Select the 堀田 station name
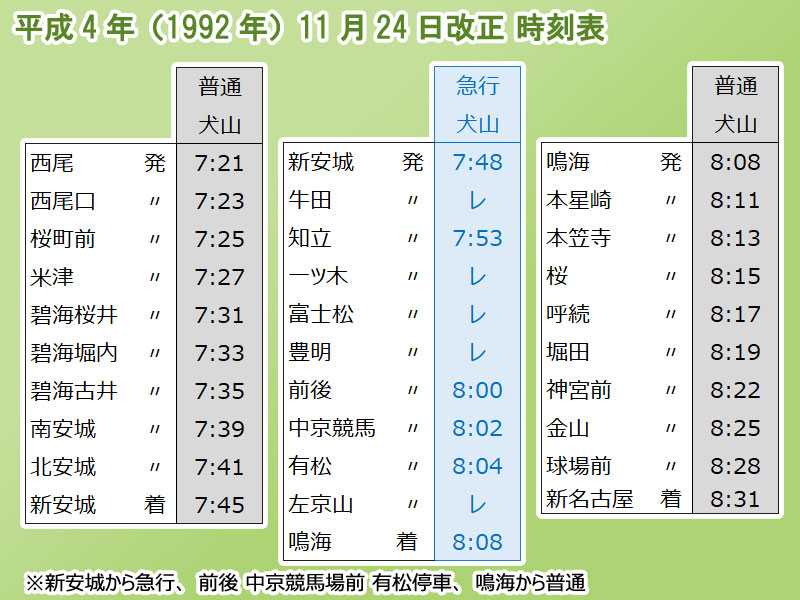This screenshot has height=600, width=800. [x=568, y=352]
